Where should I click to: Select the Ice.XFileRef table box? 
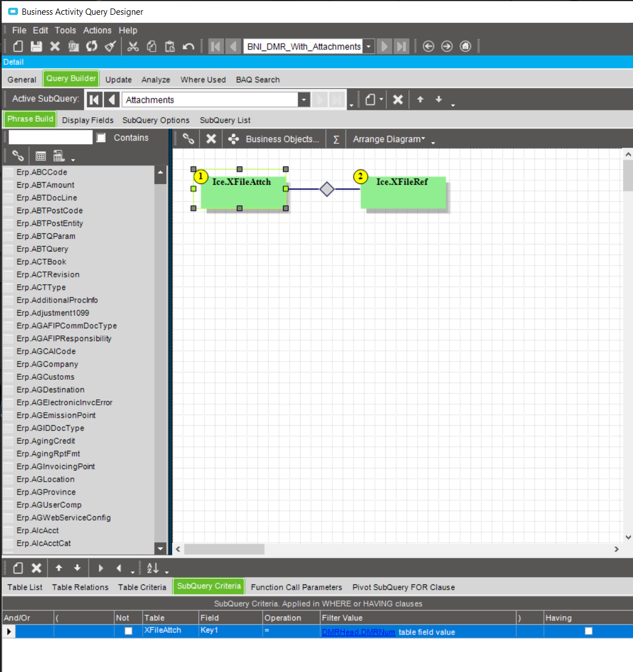(x=403, y=193)
